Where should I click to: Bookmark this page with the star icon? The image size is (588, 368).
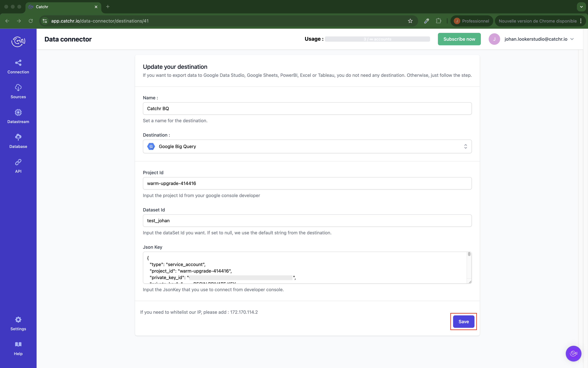click(x=410, y=21)
